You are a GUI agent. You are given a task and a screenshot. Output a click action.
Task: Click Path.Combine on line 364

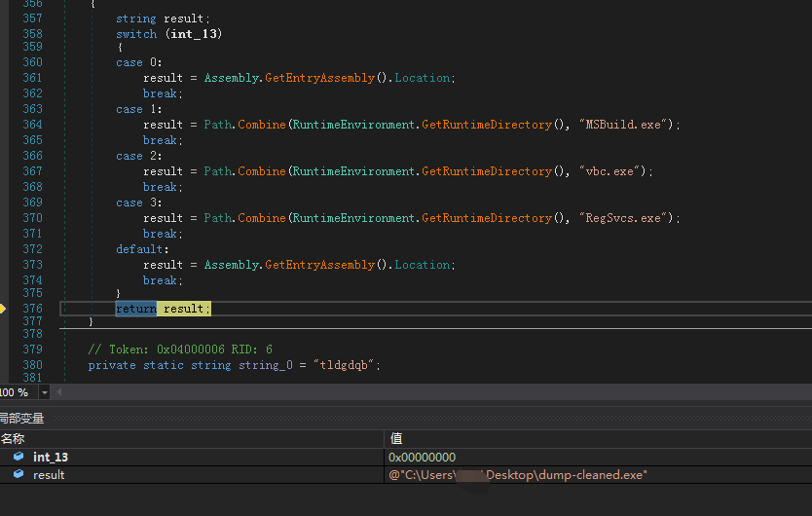pos(245,125)
